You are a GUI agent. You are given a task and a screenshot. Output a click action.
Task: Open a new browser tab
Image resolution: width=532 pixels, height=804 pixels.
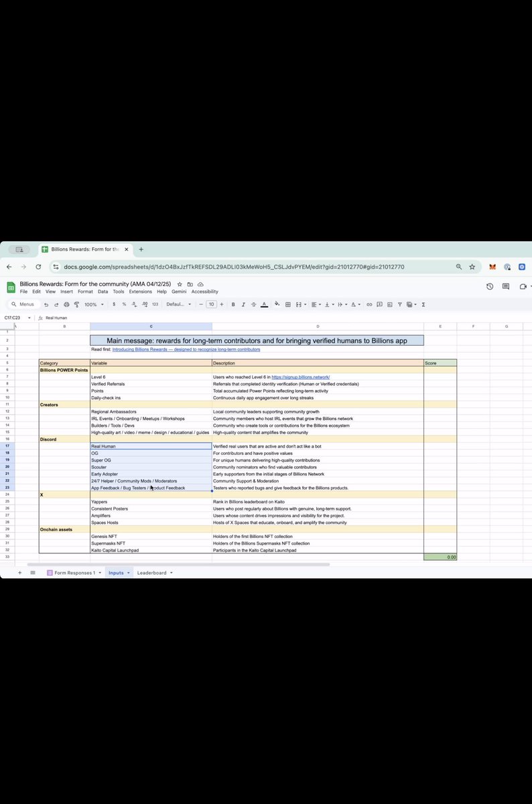141,249
